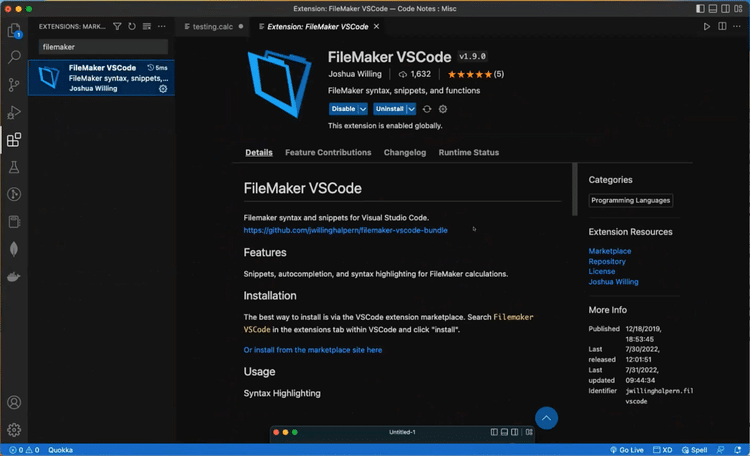The height and width of the screenshot is (456, 750).
Task: Switch to the Feature Contributions tab
Action: point(328,152)
